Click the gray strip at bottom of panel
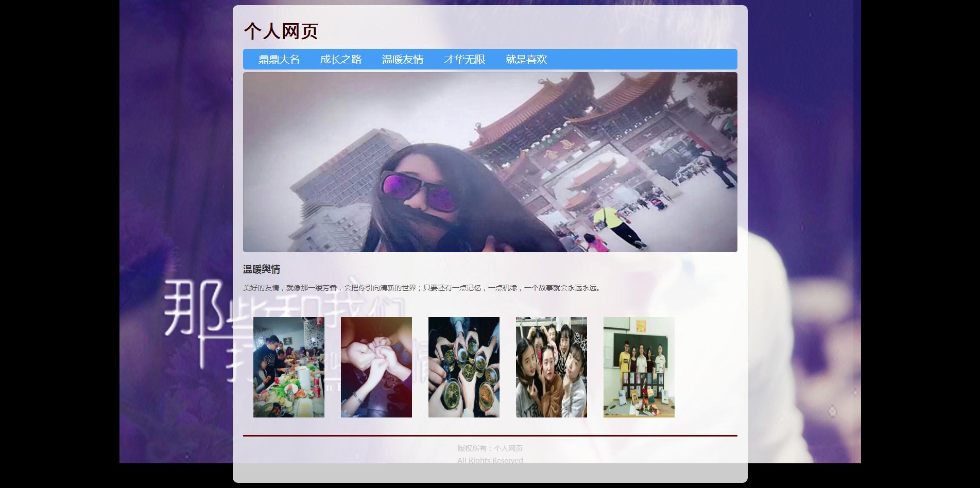980x488 pixels. (490, 474)
